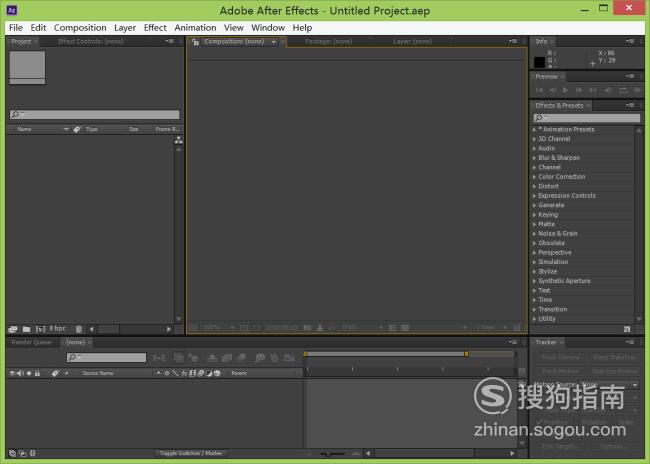Click the black color swatch in Info panel

539,62
